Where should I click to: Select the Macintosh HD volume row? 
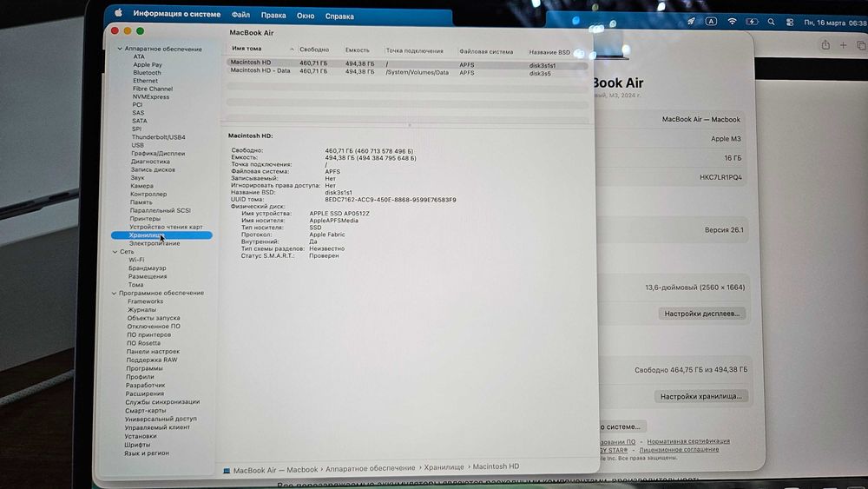[407, 63]
